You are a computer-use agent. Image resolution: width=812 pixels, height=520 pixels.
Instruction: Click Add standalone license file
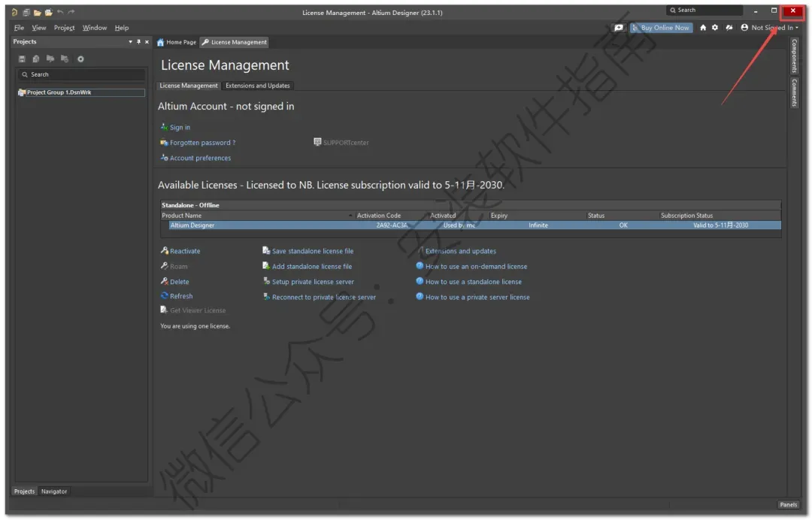click(312, 267)
